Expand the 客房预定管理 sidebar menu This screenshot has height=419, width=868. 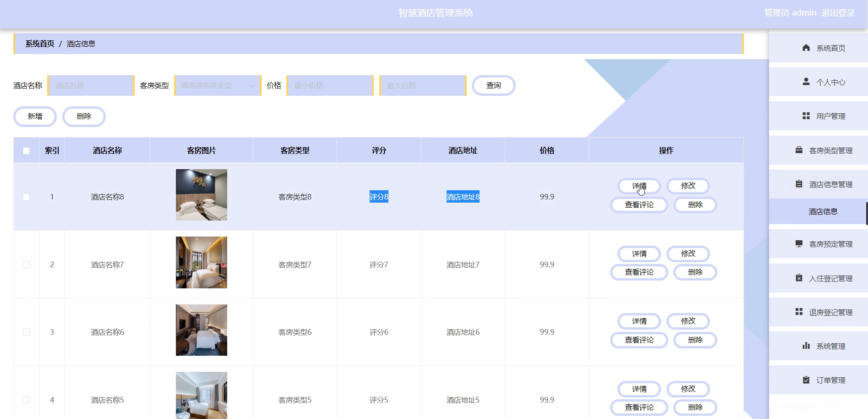pyautogui.click(x=819, y=244)
